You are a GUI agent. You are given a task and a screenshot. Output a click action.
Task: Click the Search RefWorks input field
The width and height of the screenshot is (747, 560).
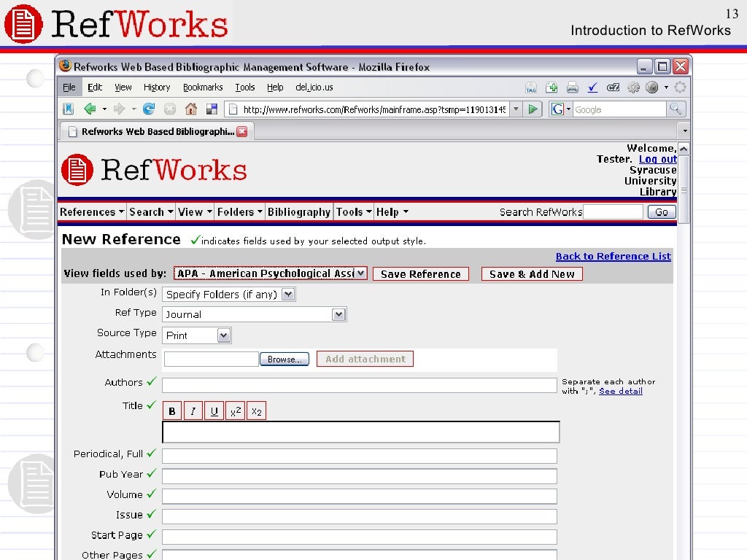[613, 212]
